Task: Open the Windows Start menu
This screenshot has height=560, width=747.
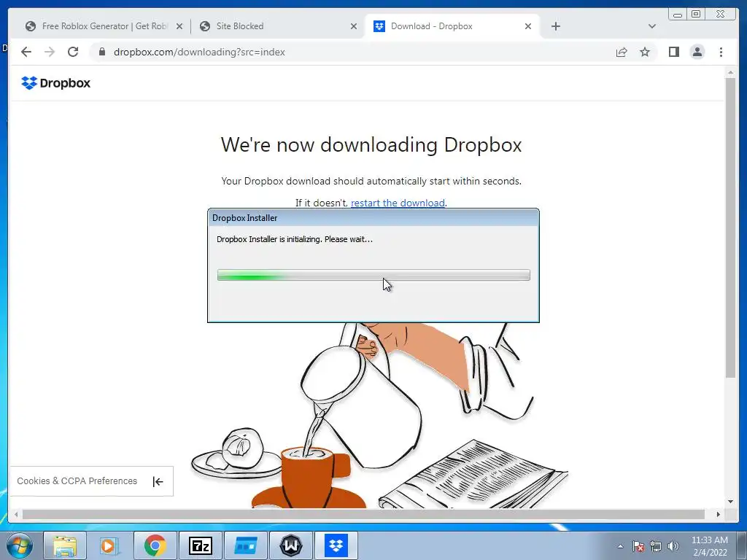Action: [x=20, y=545]
